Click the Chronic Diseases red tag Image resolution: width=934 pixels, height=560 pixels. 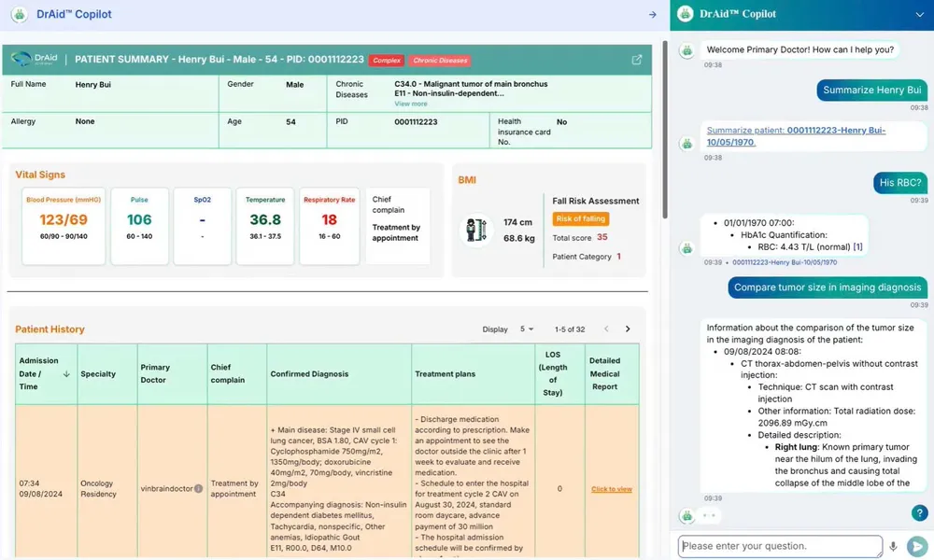coord(439,61)
